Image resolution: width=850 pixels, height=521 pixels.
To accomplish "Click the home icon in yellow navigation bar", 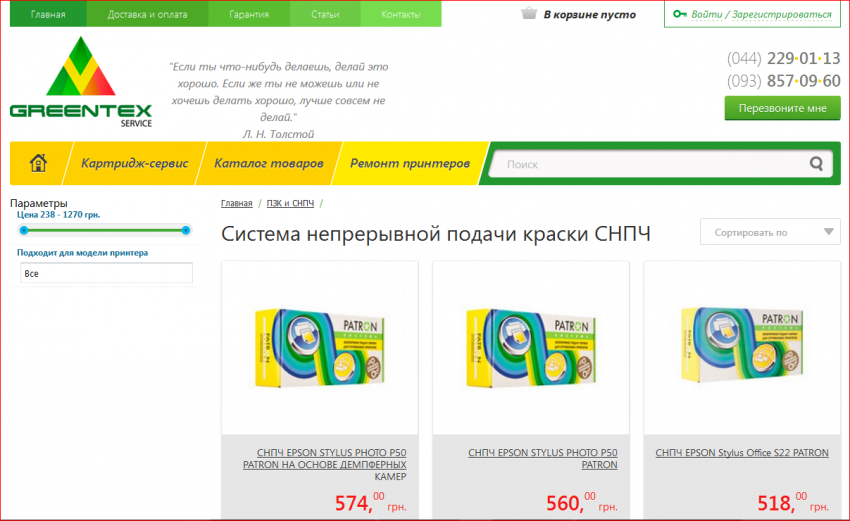I will [x=38, y=163].
